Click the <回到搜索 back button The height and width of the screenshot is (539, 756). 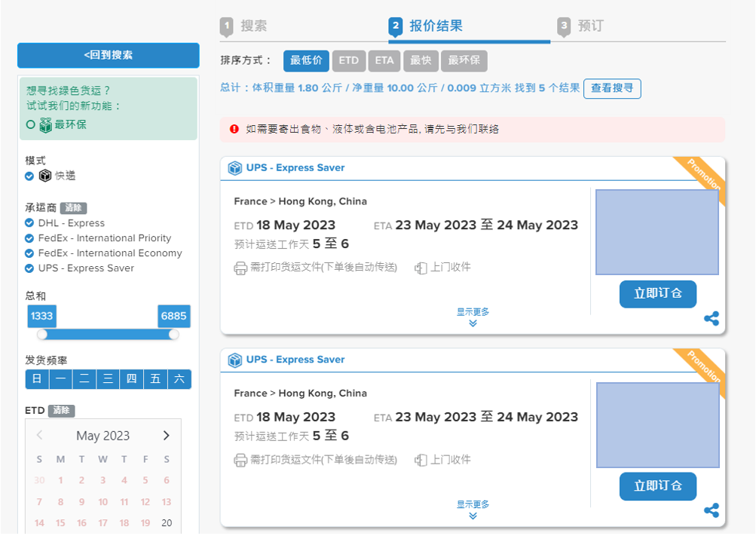tap(109, 56)
